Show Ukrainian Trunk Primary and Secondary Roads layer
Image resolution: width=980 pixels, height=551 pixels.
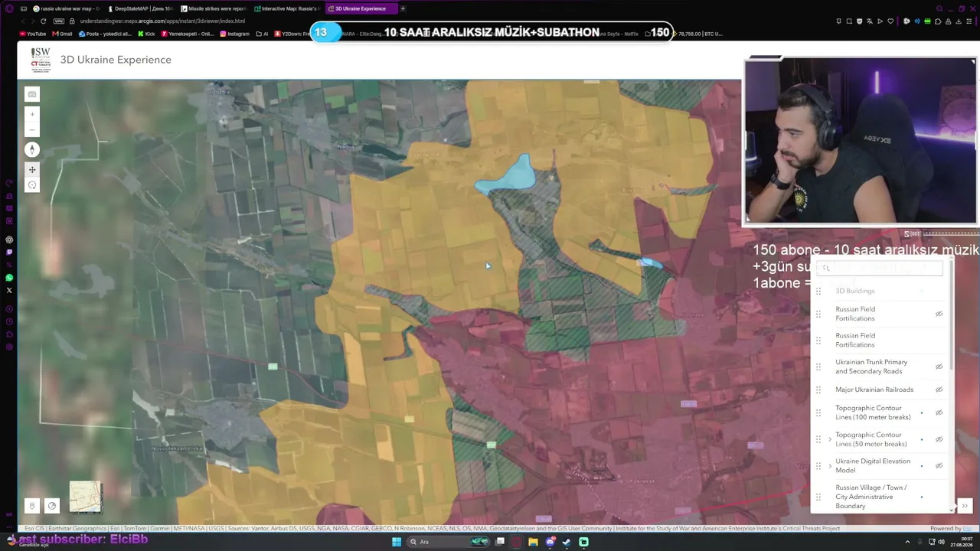pyautogui.click(x=939, y=367)
